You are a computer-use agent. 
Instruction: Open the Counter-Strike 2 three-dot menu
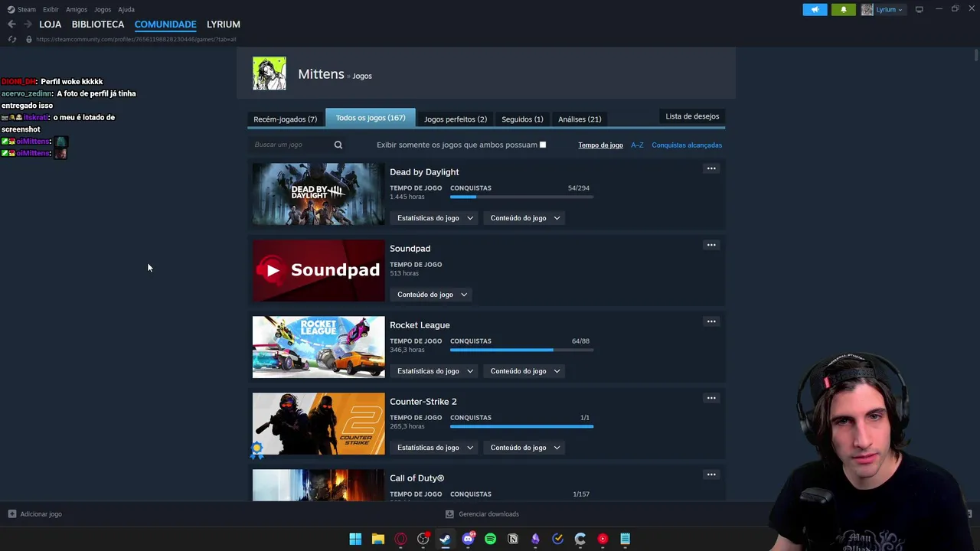coord(711,398)
